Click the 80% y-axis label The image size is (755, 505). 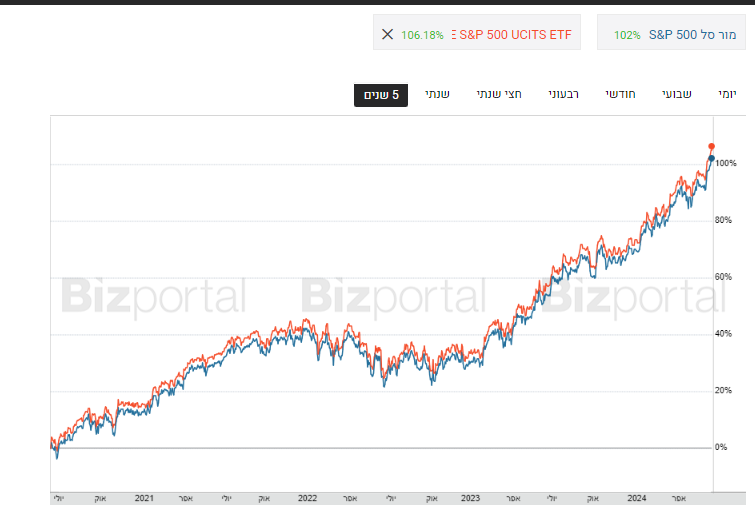click(723, 220)
